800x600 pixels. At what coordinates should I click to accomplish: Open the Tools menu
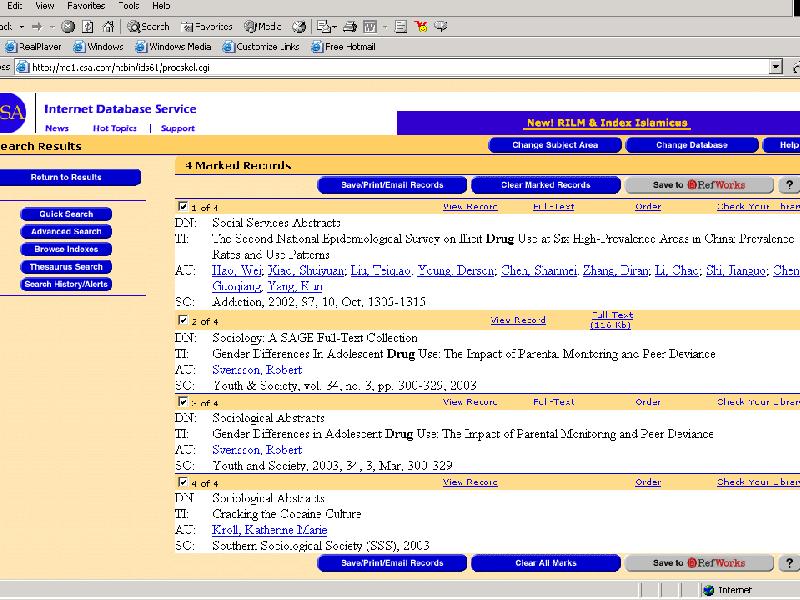pos(129,6)
